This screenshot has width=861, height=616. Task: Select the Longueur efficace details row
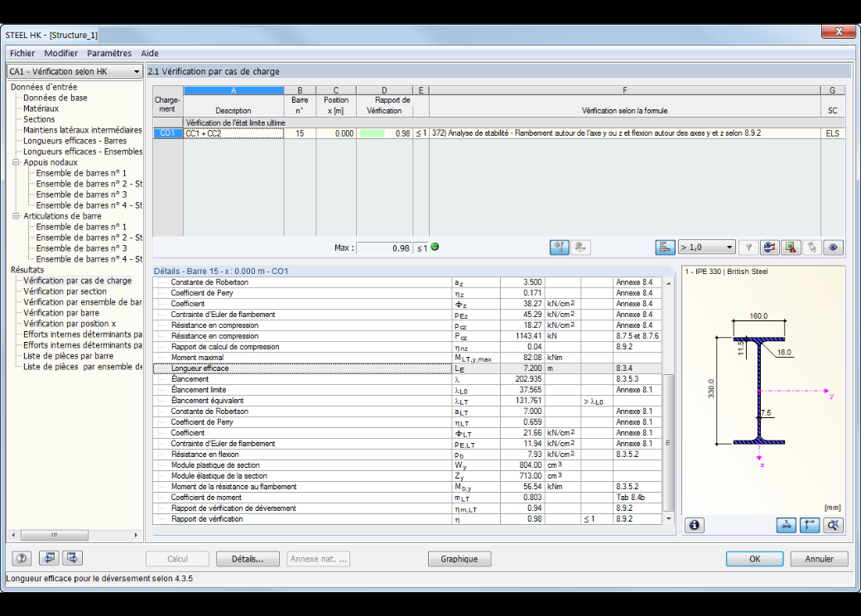[407, 368]
